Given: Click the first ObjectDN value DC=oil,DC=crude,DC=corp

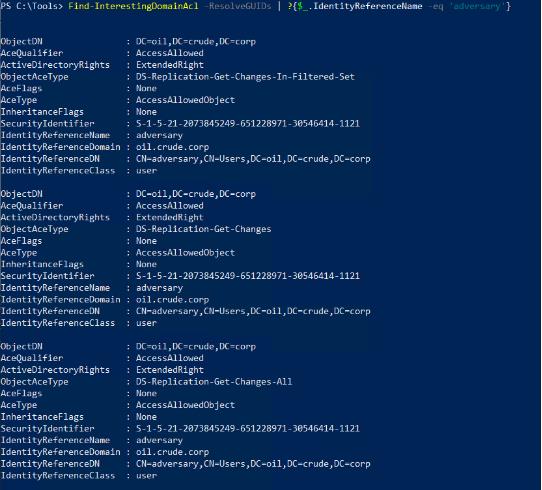Looking at the screenshot, I should click(196, 41).
